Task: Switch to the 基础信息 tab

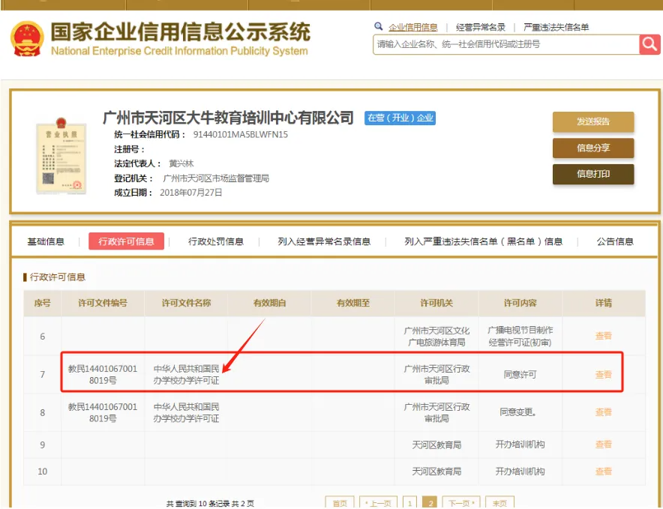Action: [46, 241]
